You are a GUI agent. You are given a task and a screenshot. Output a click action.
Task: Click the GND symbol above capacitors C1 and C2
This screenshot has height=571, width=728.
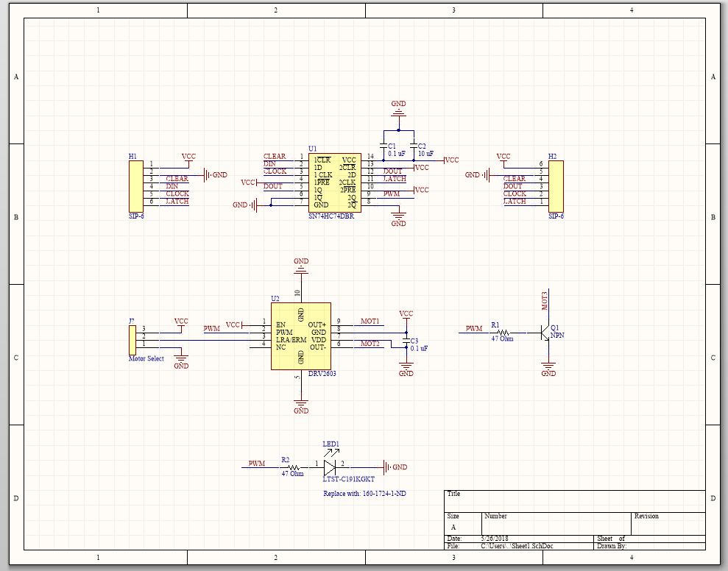[x=398, y=109]
